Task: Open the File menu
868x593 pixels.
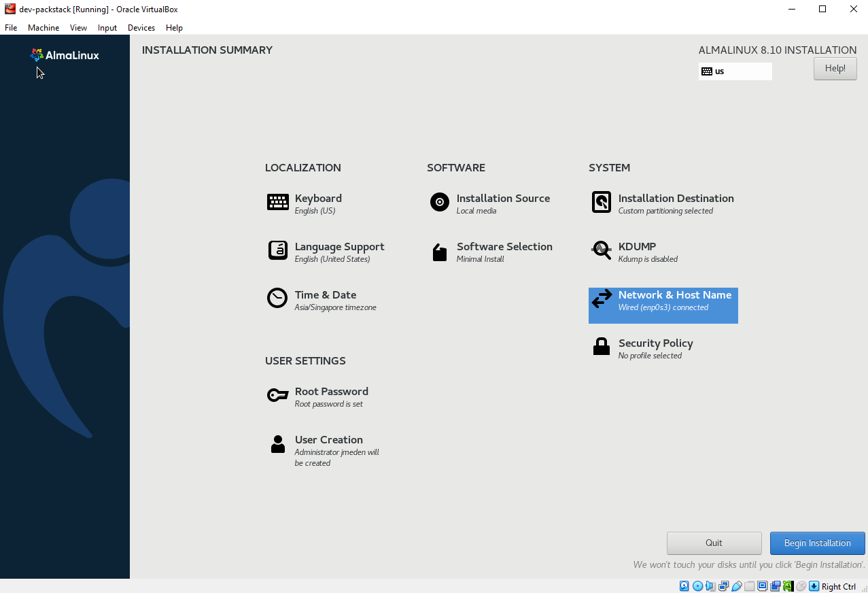Action: pos(11,28)
